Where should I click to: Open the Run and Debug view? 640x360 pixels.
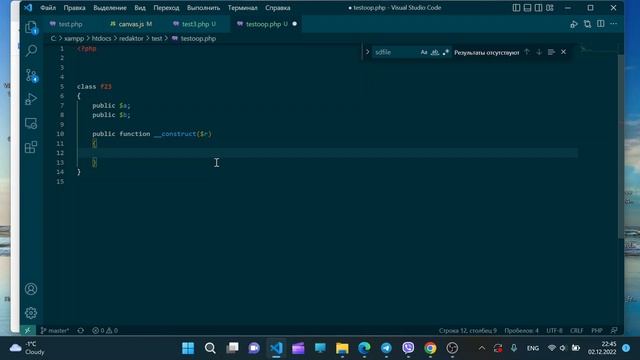(x=31, y=99)
